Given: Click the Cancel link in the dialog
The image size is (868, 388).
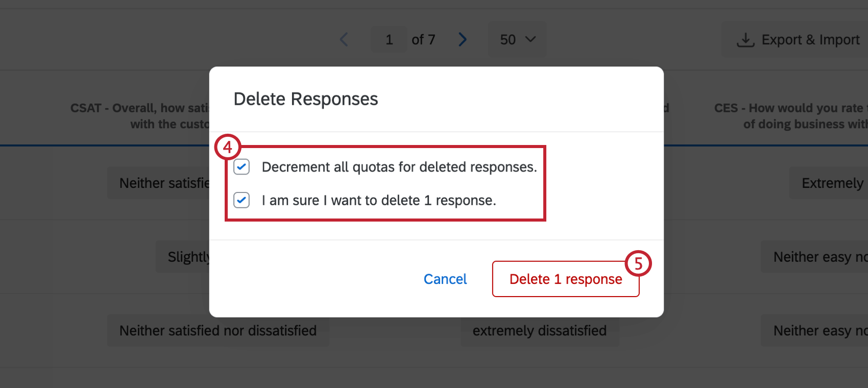Looking at the screenshot, I should pos(445,279).
